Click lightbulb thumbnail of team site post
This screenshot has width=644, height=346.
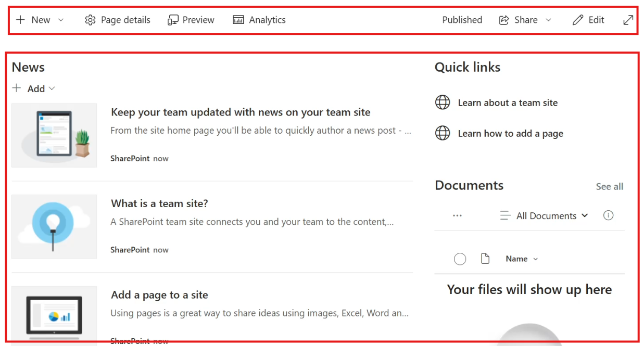54,226
